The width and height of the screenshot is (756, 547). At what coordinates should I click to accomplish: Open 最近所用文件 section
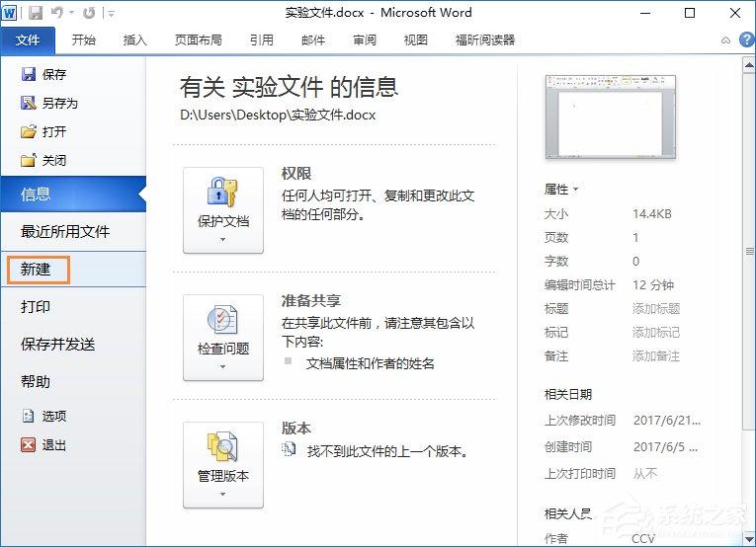pos(73,232)
